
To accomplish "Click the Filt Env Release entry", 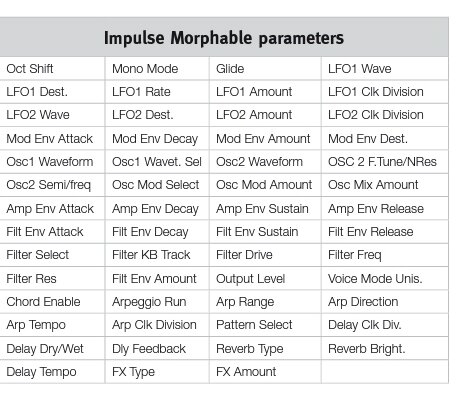I will [x=385, y=232].
